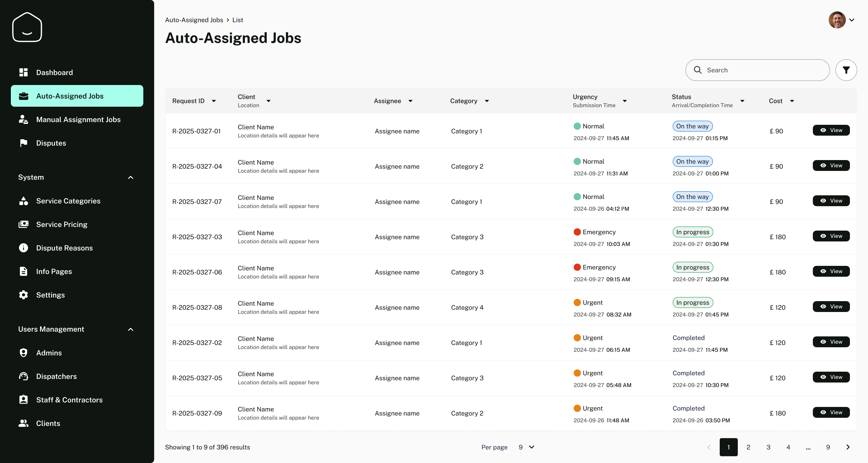Collapse the System section

131,178
